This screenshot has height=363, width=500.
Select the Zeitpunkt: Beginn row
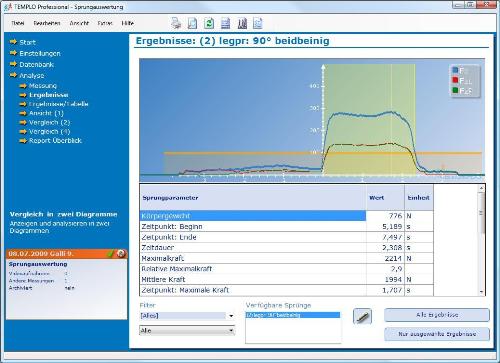click(x=287, y=226)
